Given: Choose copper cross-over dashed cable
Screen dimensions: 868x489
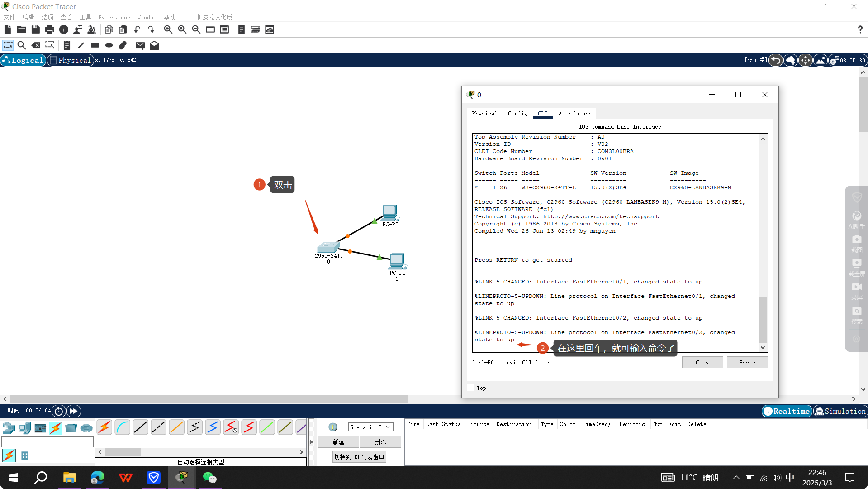Looking at the screenshot, I should [159, 427].
